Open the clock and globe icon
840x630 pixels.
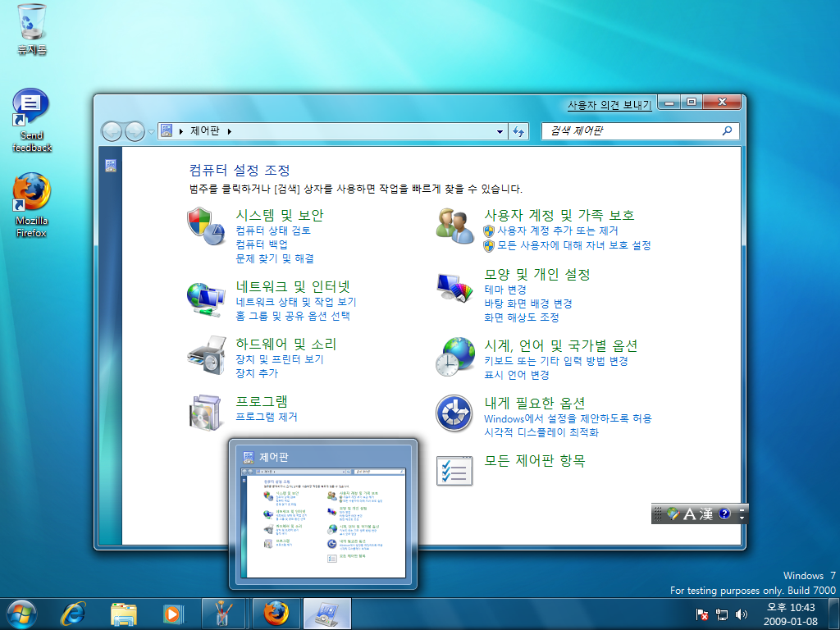(454, 357)
